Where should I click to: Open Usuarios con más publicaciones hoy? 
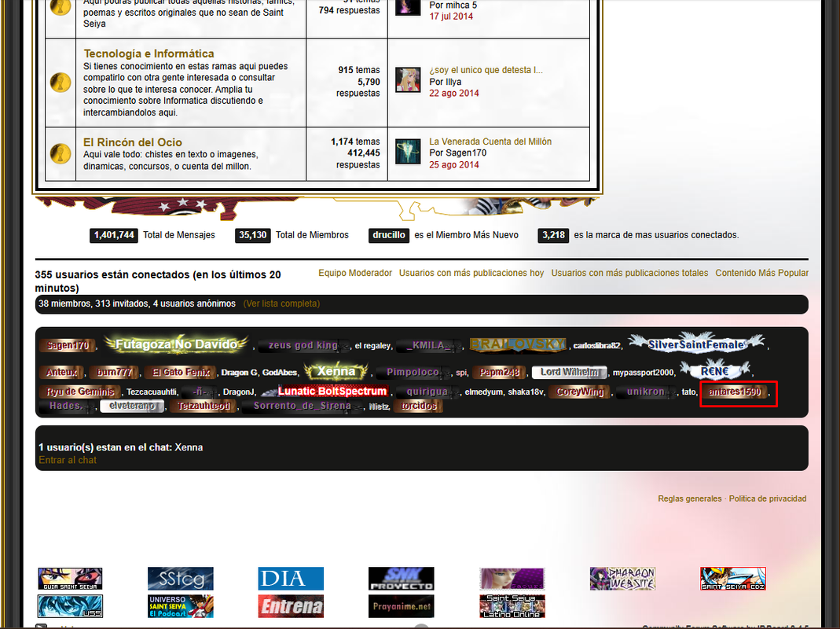[x=471, y=273]
